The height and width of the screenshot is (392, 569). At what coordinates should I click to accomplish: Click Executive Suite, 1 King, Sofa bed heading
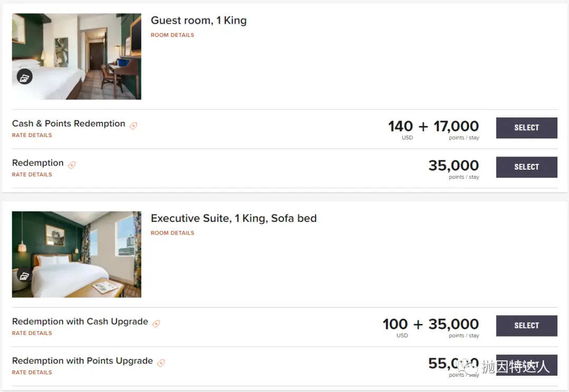[x=233, y=218]
